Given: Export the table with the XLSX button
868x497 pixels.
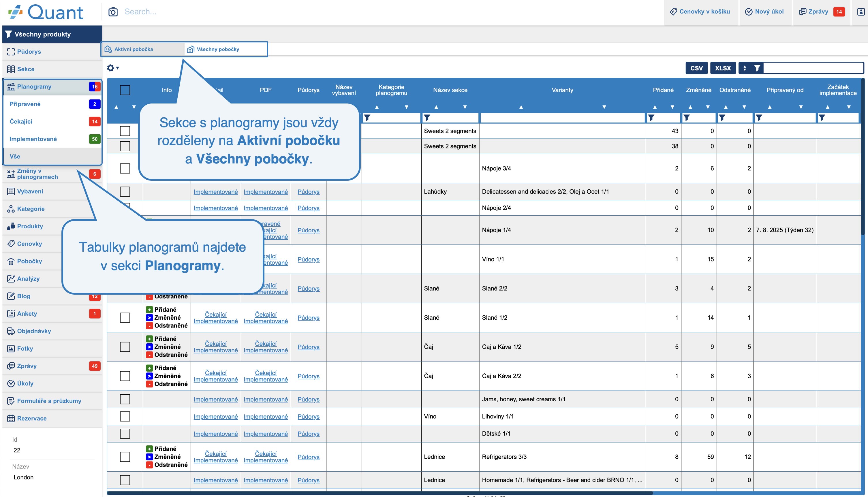Looking at the screenshot, I should click(x=723, y=68).
